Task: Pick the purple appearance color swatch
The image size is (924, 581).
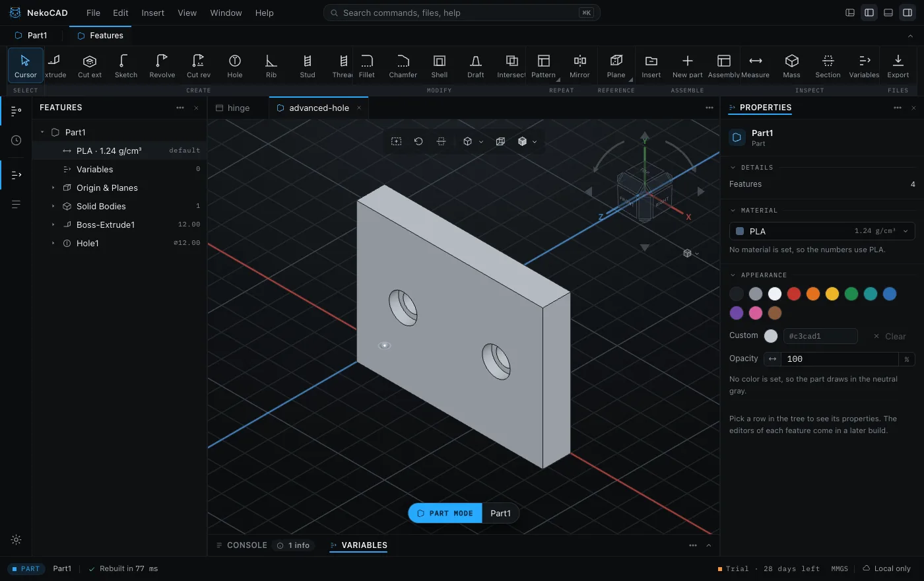Action: (x=737, y=313)
